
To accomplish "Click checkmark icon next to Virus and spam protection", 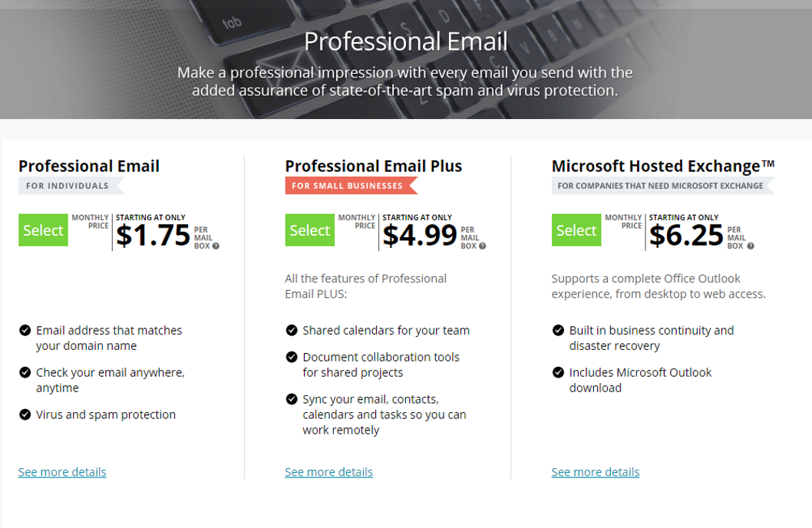I will click(25, 414).
